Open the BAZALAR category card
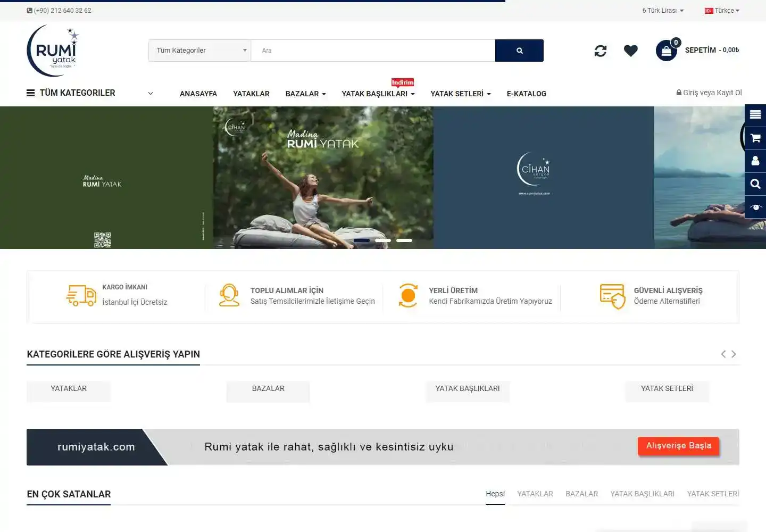Image resolution: width=766 pixels, height=532 pixels. (x=268, y=390)
